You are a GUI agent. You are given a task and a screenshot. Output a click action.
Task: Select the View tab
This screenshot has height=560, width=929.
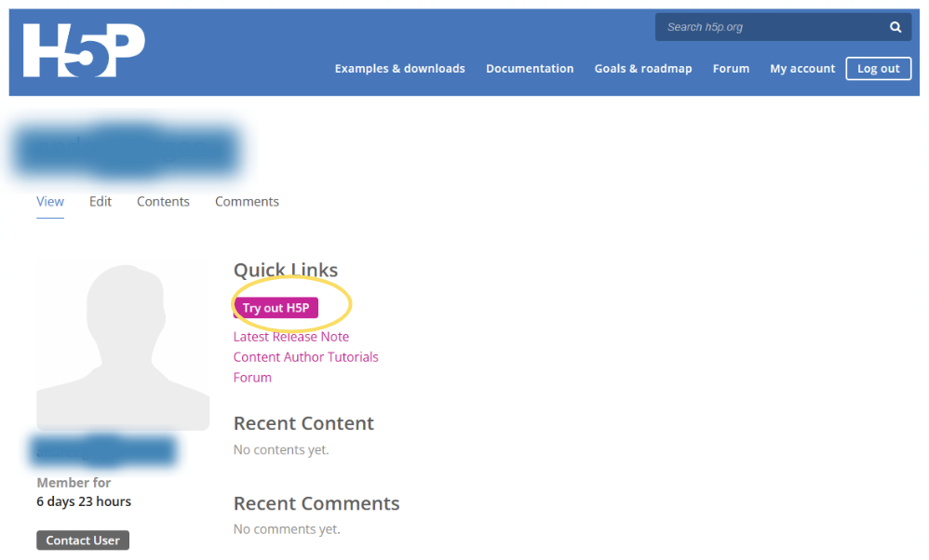[50, 202]
